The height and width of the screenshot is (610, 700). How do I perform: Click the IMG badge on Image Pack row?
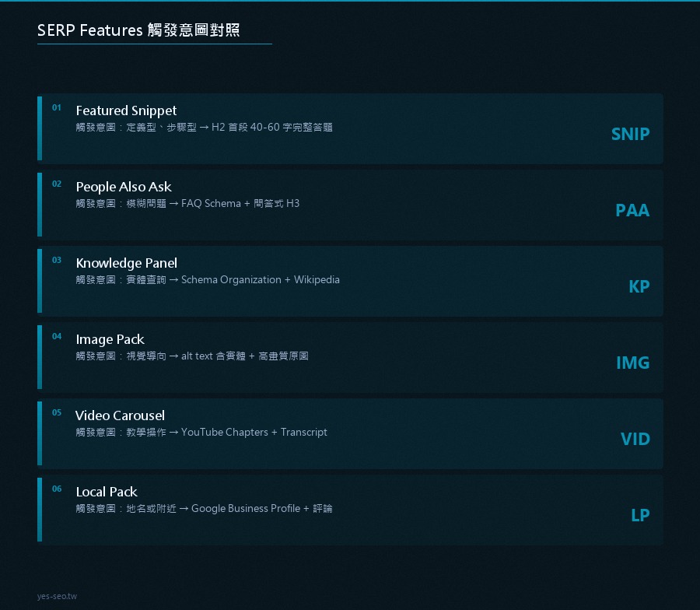tap(632, 363)
